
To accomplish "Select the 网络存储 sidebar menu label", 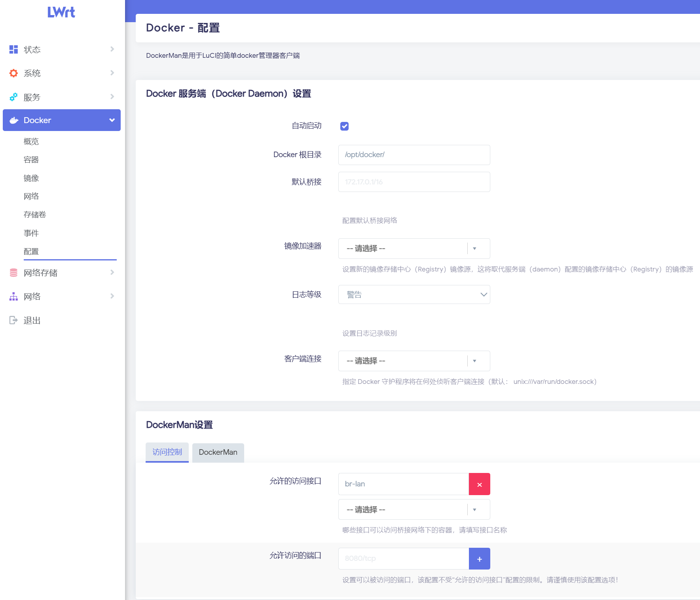I will [x=40, y=273].
